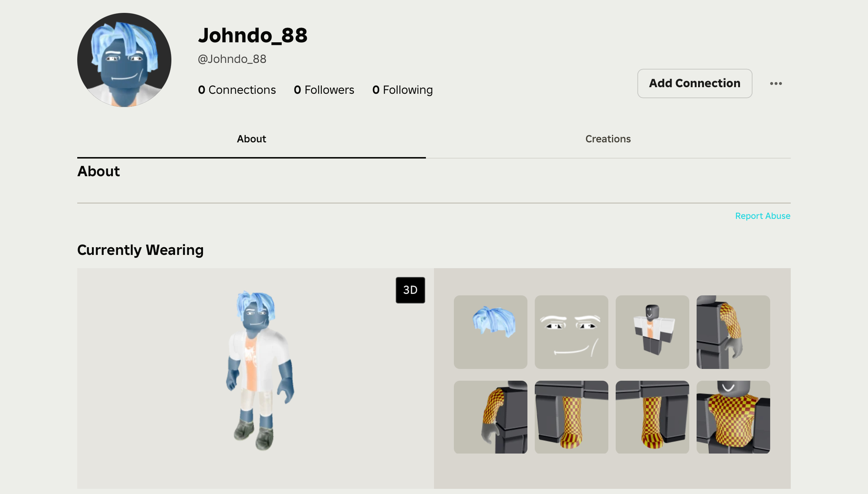Open the checkered arm item in top row
This screenshot has width=868, height=494.
coord(733,332)
